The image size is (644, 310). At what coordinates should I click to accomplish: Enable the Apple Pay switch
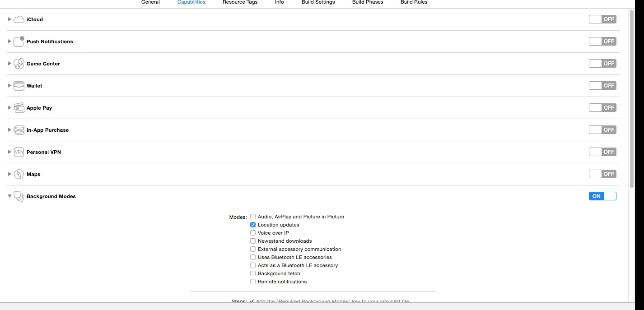pyautogui.click(x=602, y=108)
